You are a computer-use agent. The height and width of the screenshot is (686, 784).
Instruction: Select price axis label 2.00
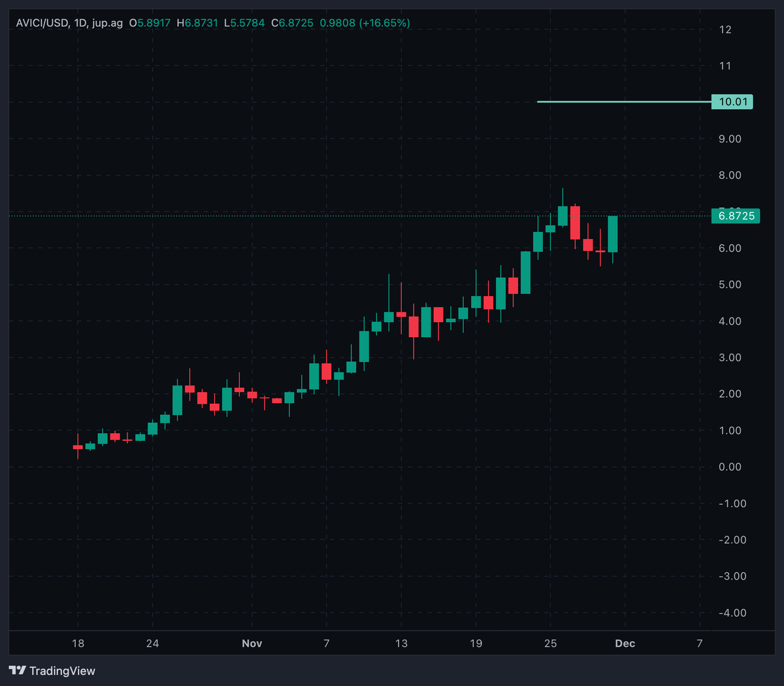click(730, 394)
